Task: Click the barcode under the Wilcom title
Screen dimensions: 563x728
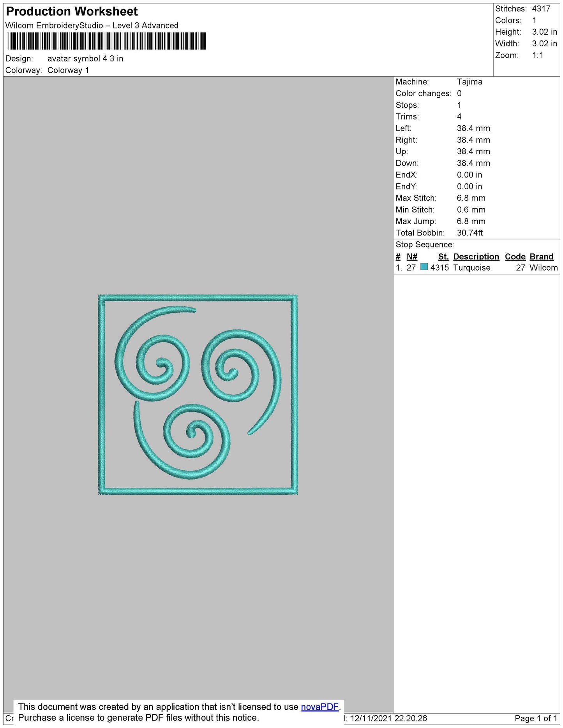Action: (106, 41)
